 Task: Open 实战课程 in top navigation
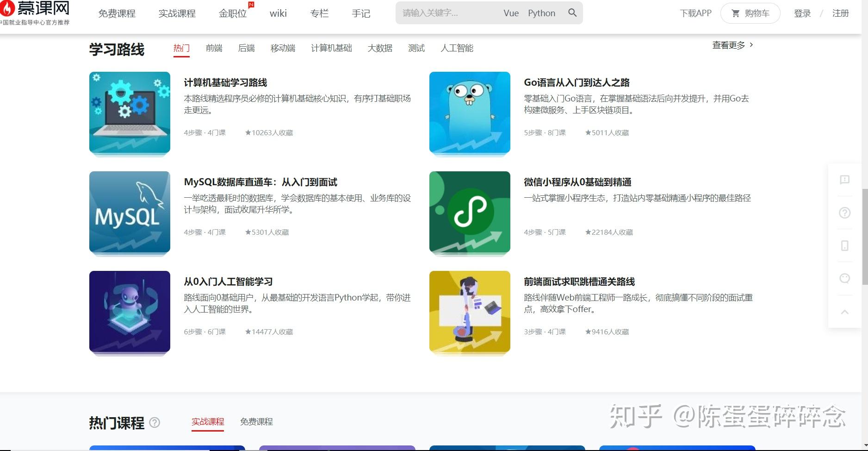[x=177, y=14]
